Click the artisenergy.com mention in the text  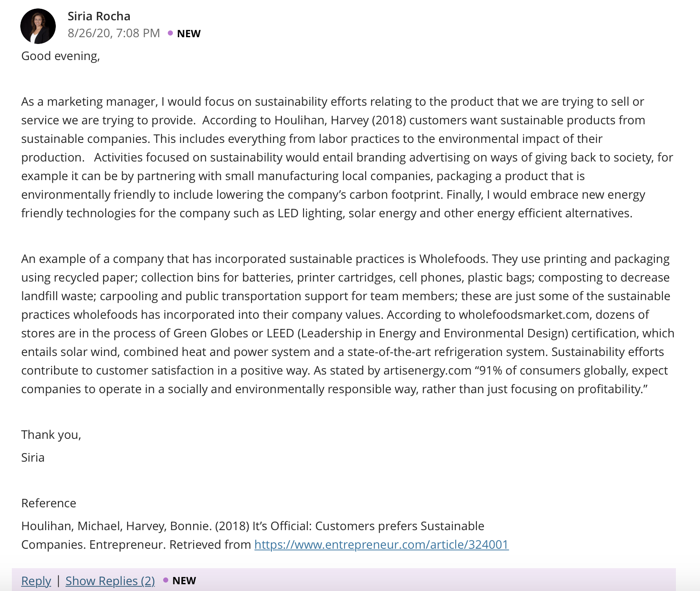coord(427,370)
